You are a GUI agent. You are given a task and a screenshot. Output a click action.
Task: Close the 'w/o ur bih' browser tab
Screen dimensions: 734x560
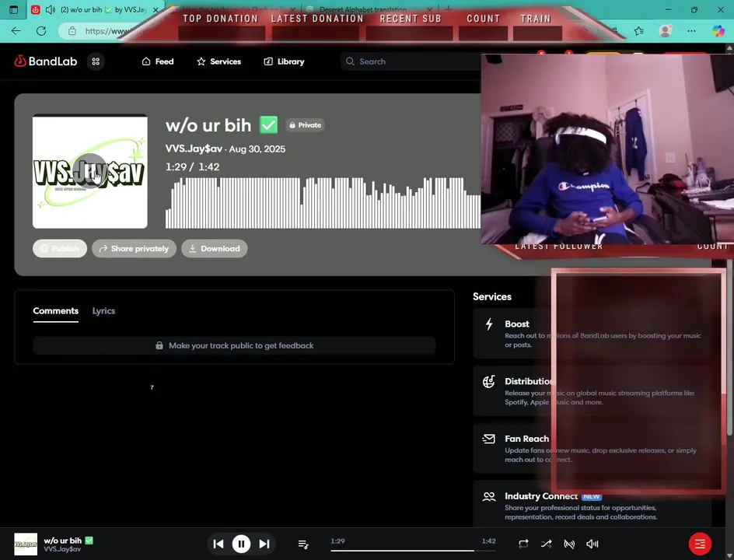[x=156, y=9]
